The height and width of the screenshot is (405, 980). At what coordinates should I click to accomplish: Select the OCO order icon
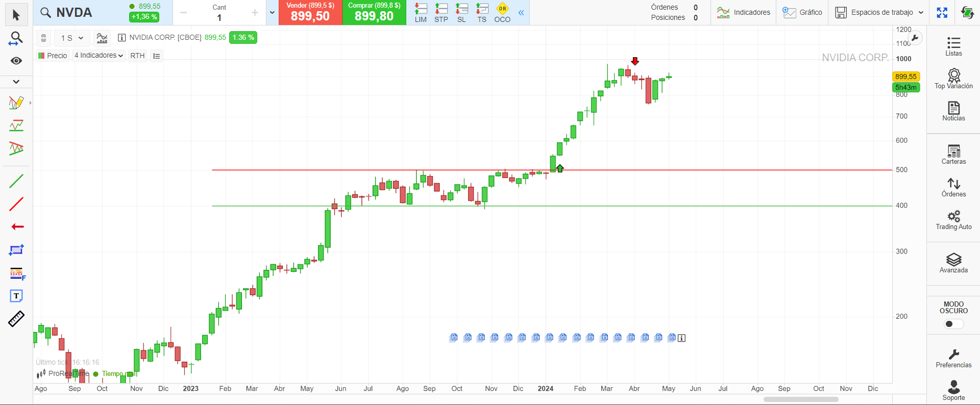[502, 13]
